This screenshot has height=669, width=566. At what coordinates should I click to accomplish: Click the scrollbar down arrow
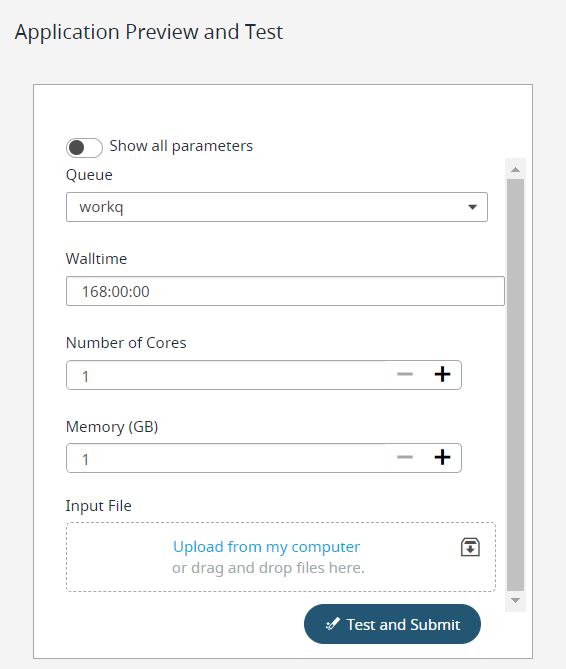coord(515,600)
